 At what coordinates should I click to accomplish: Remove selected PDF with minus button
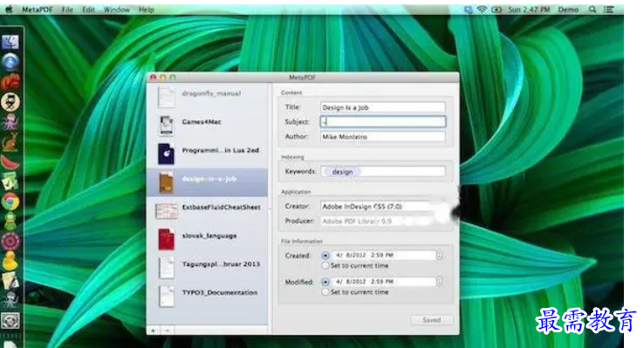(168, 331)
